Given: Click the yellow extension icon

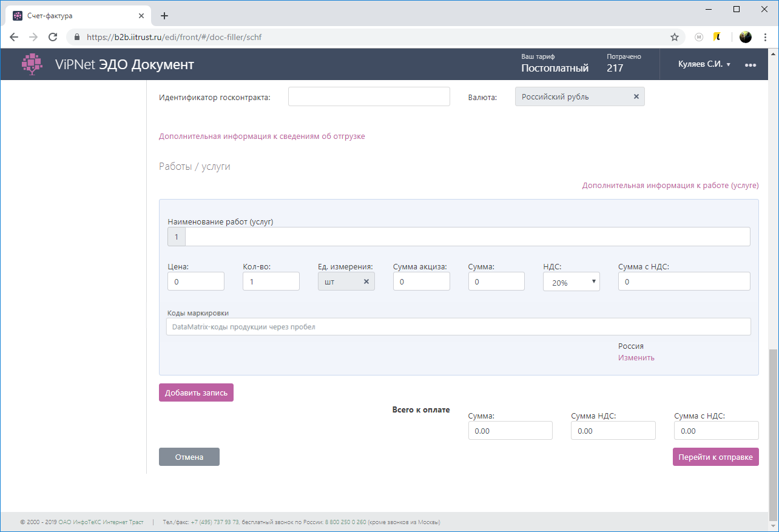Looking at the screenshot, I should [x=717, y=36].
